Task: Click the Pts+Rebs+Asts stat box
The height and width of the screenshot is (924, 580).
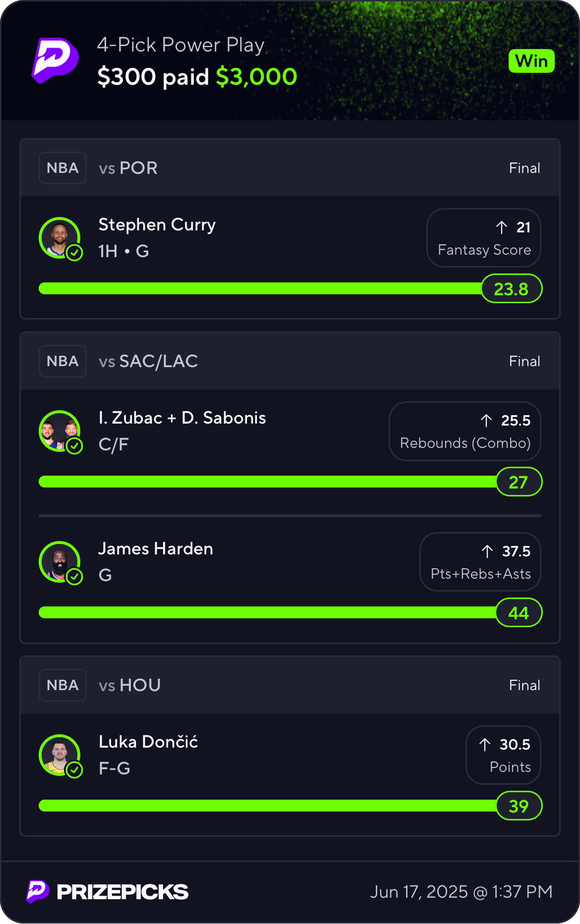Action: coord(480,562)
